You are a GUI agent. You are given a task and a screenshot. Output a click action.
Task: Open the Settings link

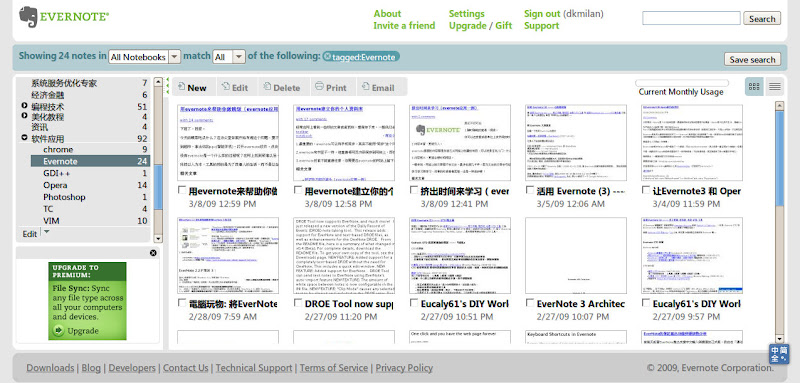tap(466, 14)
